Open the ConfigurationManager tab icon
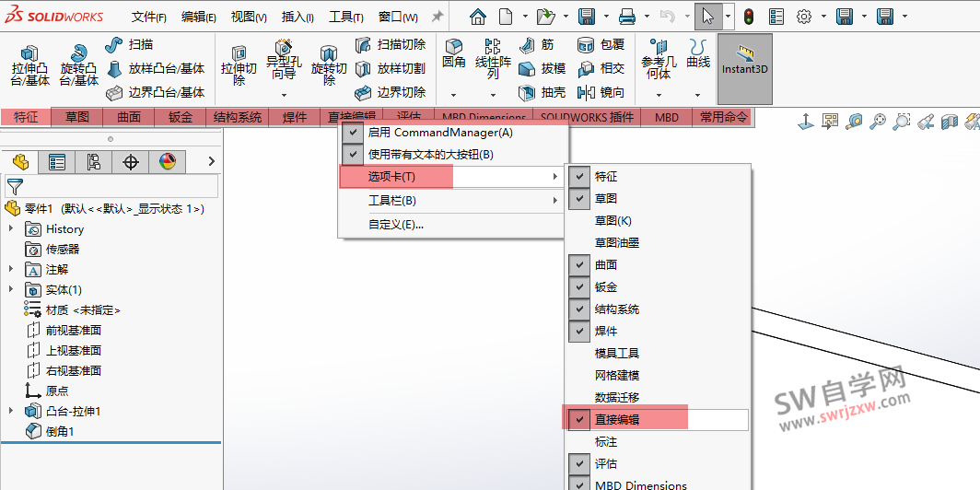The height and width of the screenshot is (490, 980). (x=94, y=162)
